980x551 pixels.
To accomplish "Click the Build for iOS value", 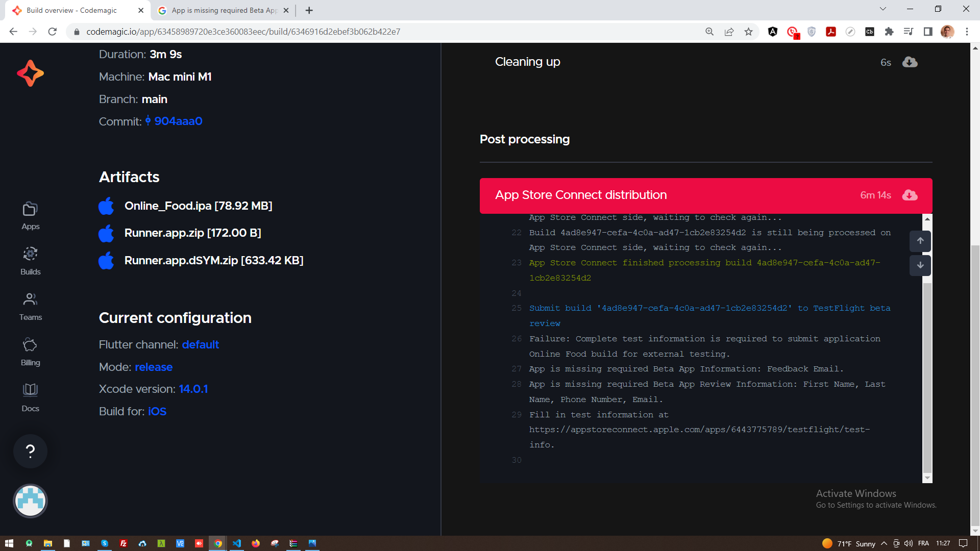I will point(157,412).
